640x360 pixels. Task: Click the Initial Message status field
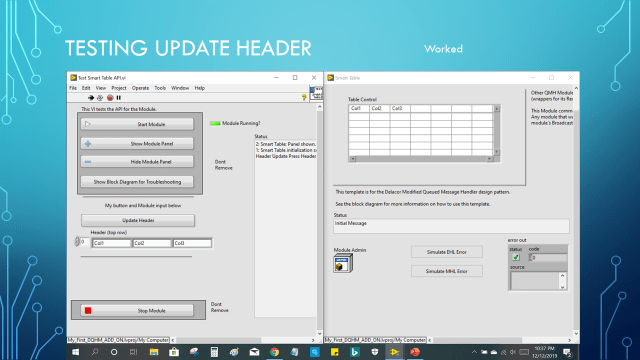[x=451, y=226]
